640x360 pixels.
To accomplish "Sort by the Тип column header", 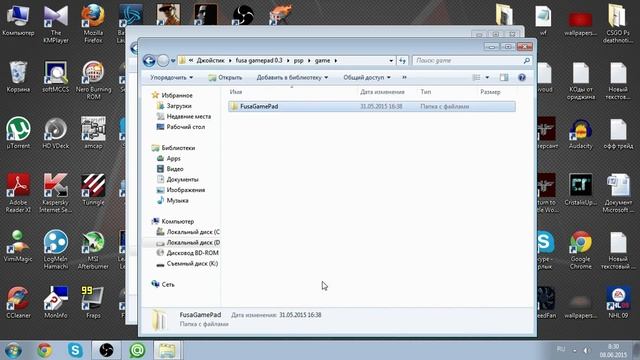I will click(x=426, y=92).
